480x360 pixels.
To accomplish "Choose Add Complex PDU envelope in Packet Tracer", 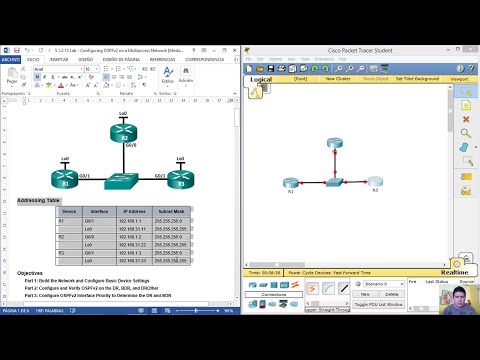I will 466,191.
